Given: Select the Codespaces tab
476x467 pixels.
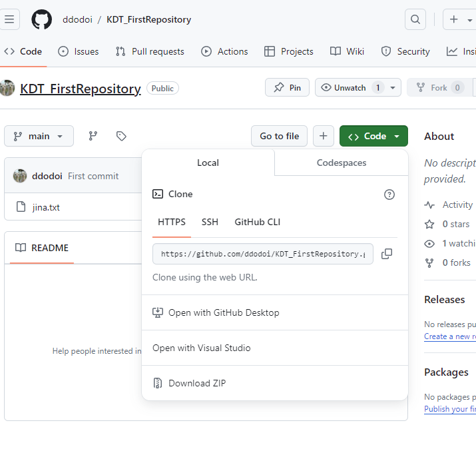Looking at the screenshot, I should tap(342, 163).
